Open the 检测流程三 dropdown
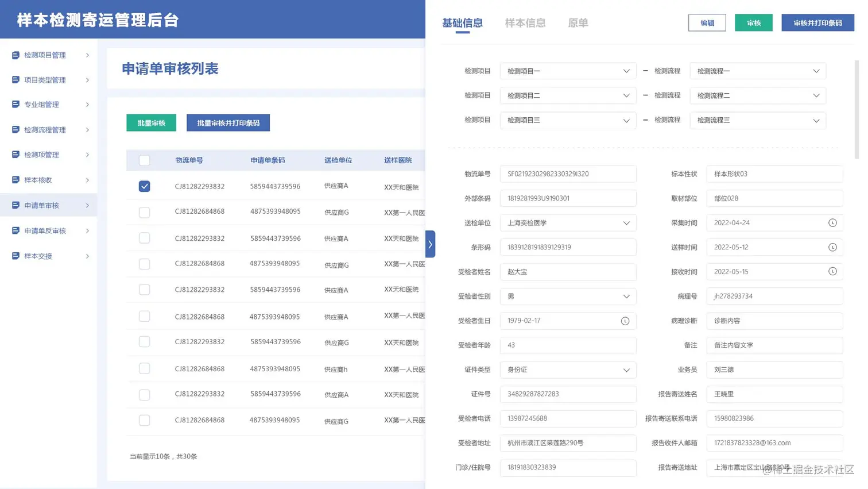This screenshot has height=489, width=868. [x=758, y=120]
